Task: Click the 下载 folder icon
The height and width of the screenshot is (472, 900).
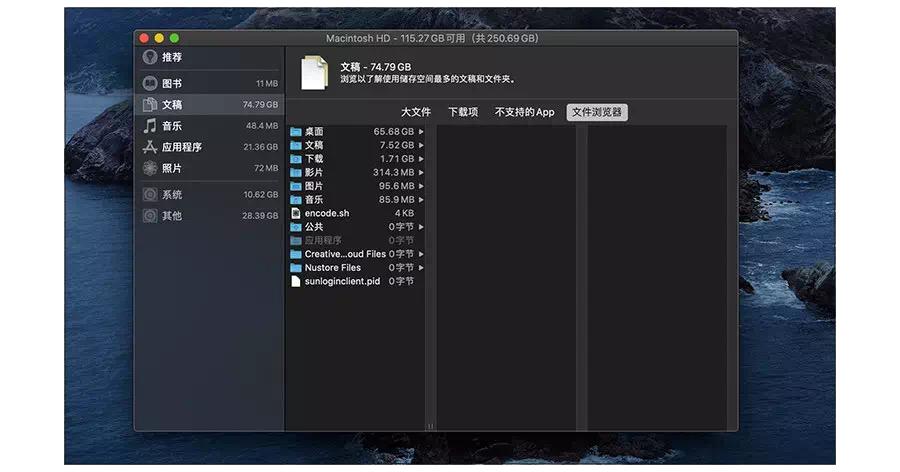Action: [296, 158]
